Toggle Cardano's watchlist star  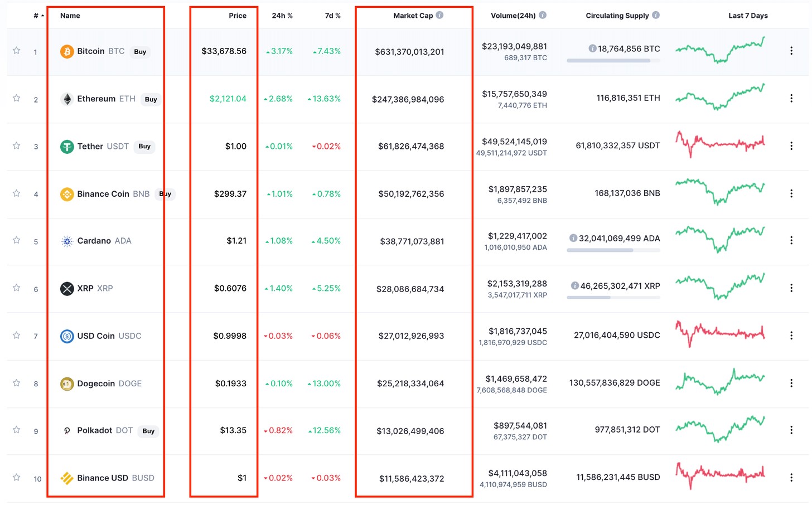17,240
